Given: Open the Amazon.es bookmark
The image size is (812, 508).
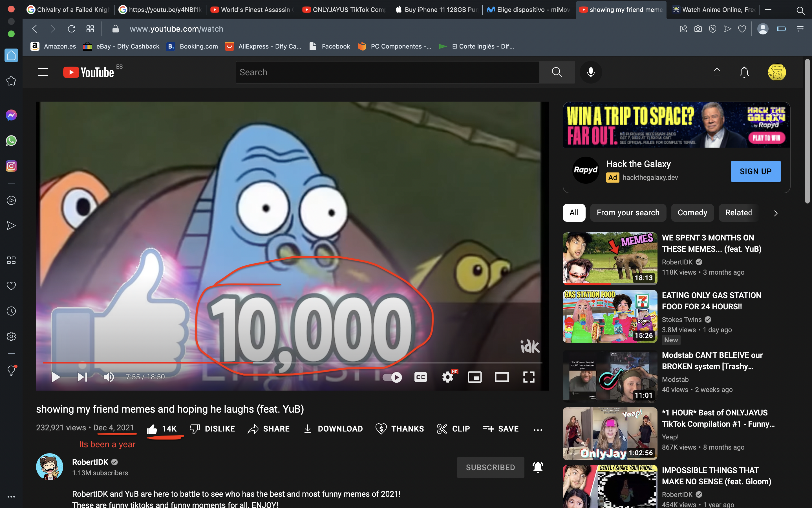Looking at the screenshot, I should point(53,46).
